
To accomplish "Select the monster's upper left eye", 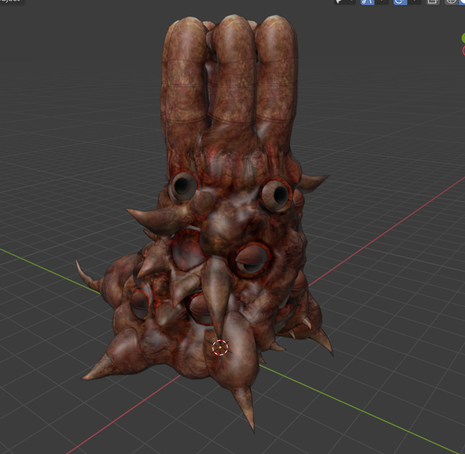I will pos(182,187).
